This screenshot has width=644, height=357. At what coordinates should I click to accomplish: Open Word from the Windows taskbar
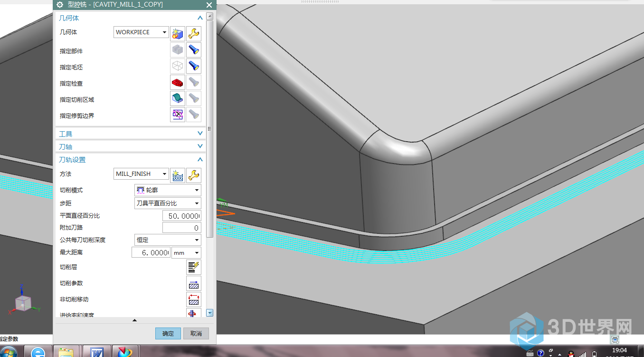coord(96,352)
